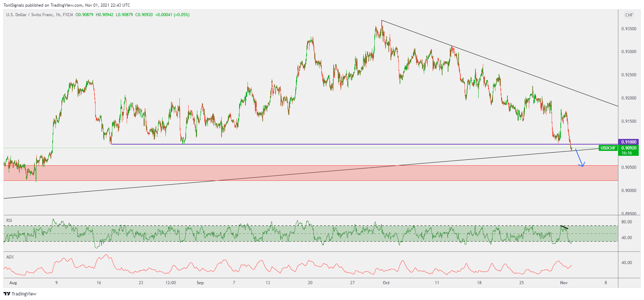Viewport: 644px width, 300px height.
Task: Select the purple 0.91000 price label
Action: [629, 142]
